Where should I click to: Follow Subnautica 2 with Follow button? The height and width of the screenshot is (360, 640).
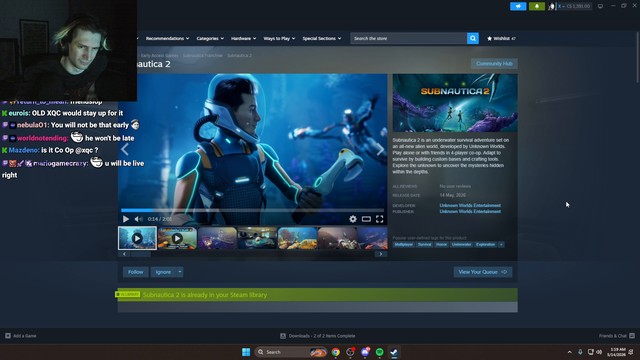tap(136, 272)
